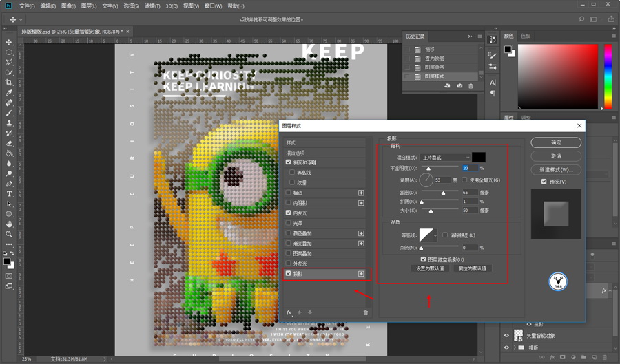The image size is (620, 364).
Task: Click the 取消 button
Action: pyautogui.click(x=556, y=156)
